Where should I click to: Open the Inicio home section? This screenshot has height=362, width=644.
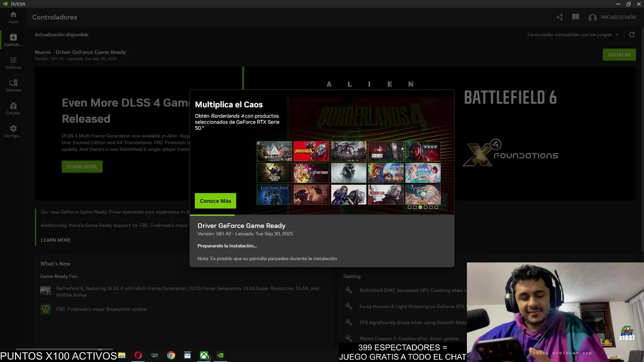click(13, 17)
